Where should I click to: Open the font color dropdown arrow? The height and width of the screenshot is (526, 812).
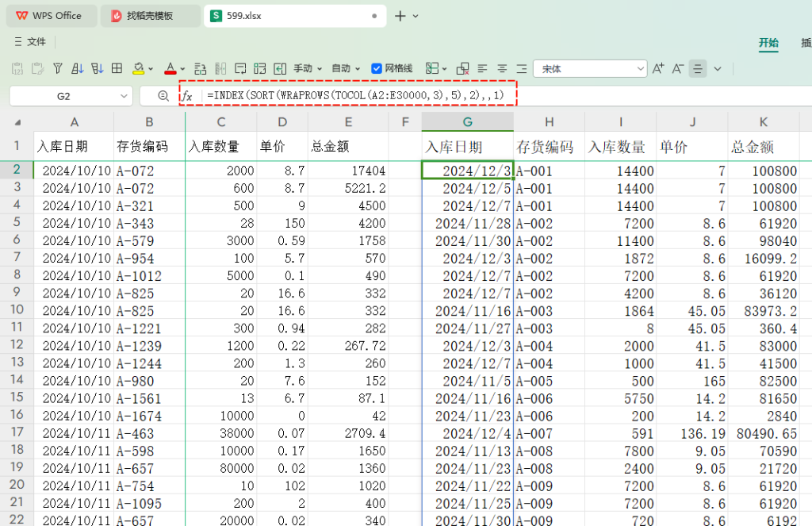pyautogui.click(x=182, y=69)
